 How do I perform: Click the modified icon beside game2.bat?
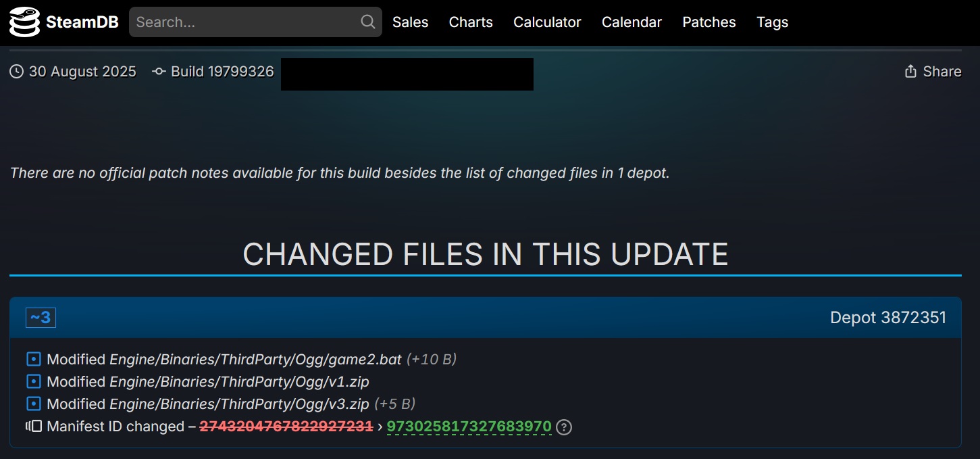tap(33, 360)
